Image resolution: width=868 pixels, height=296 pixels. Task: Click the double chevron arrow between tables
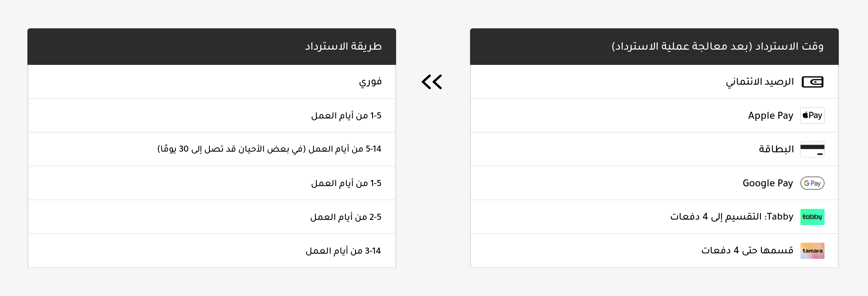point(432,82)
